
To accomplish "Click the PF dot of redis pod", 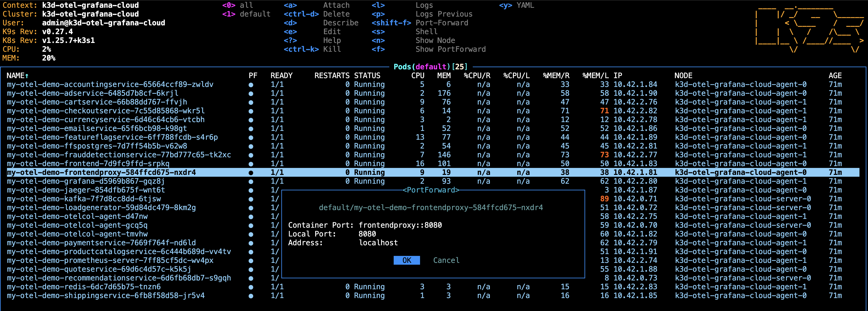I will tap(251, 287).
